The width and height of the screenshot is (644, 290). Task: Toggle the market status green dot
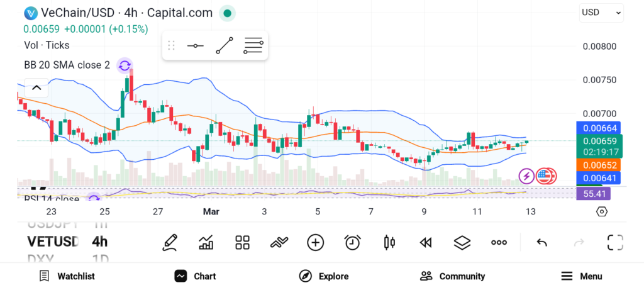(228, 13)
